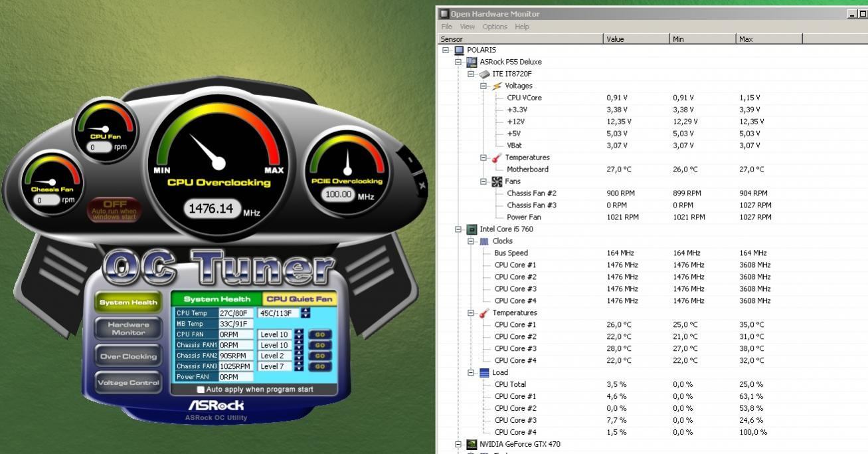Adjust the 45C/113F target temperature stepper

point(305,312)
